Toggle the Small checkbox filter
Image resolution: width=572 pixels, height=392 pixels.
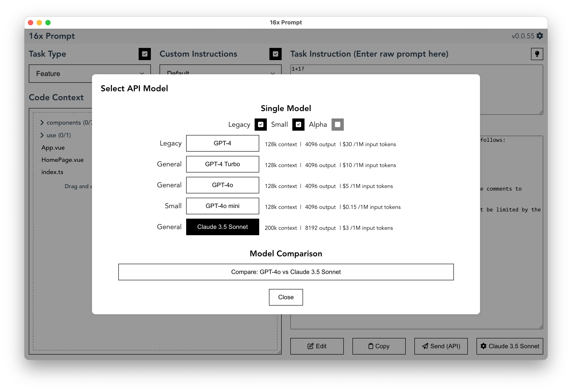[298, 125]
